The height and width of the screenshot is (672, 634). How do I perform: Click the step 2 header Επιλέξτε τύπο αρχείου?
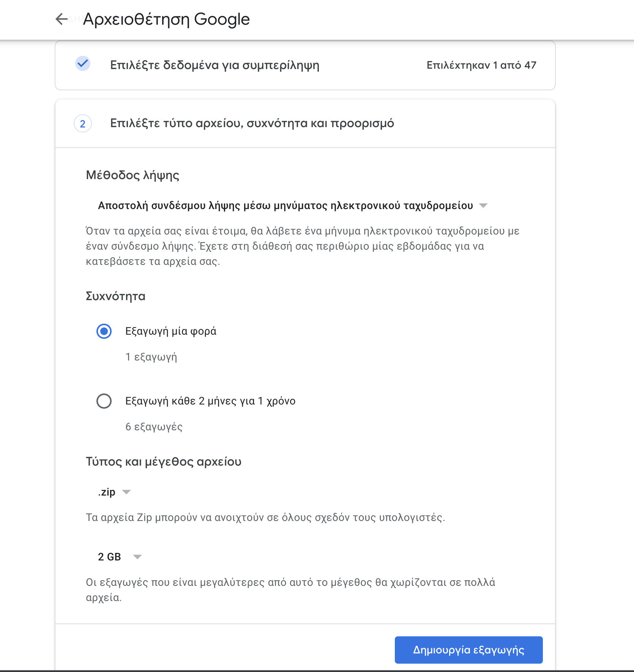tap(252, 123)
